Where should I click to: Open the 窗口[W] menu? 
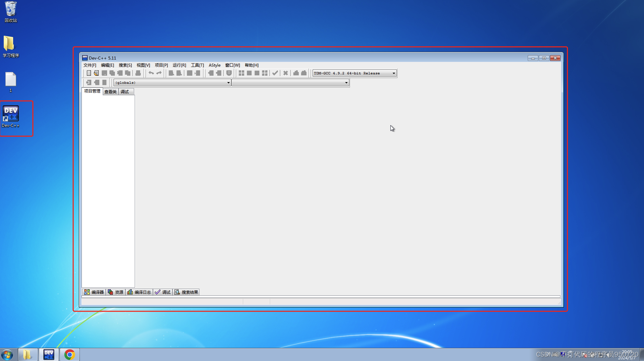pos(233,65)
